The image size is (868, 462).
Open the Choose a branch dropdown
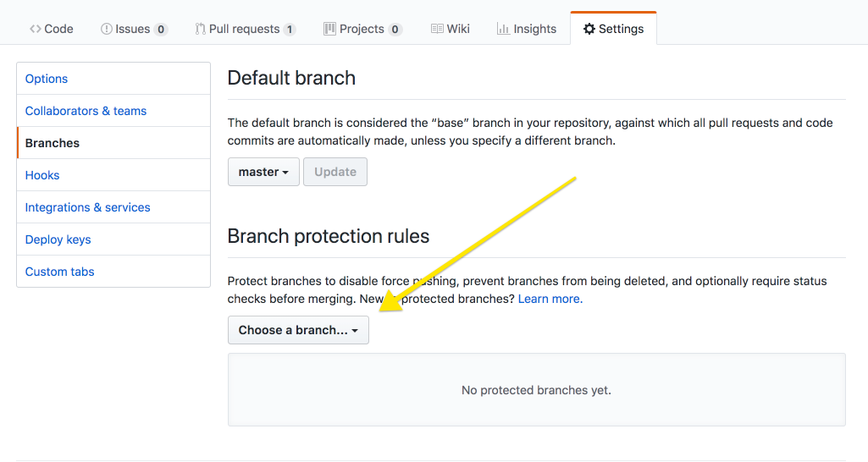coord(298,330)
